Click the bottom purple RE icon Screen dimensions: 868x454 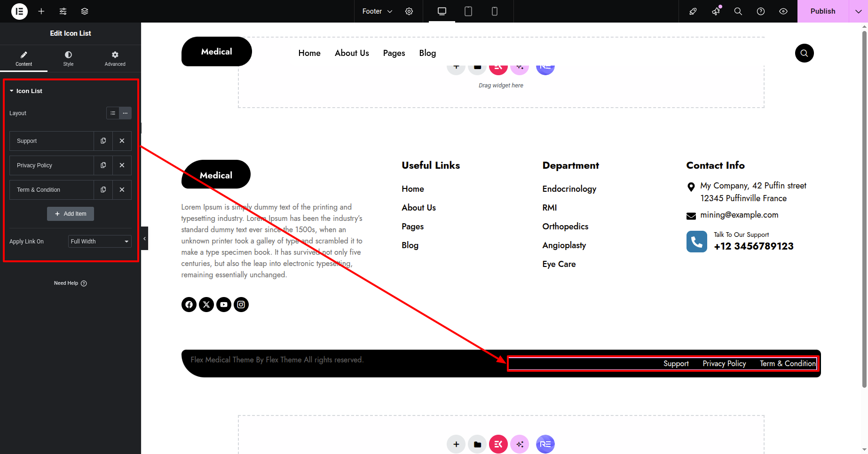click(x=545, y=444)
